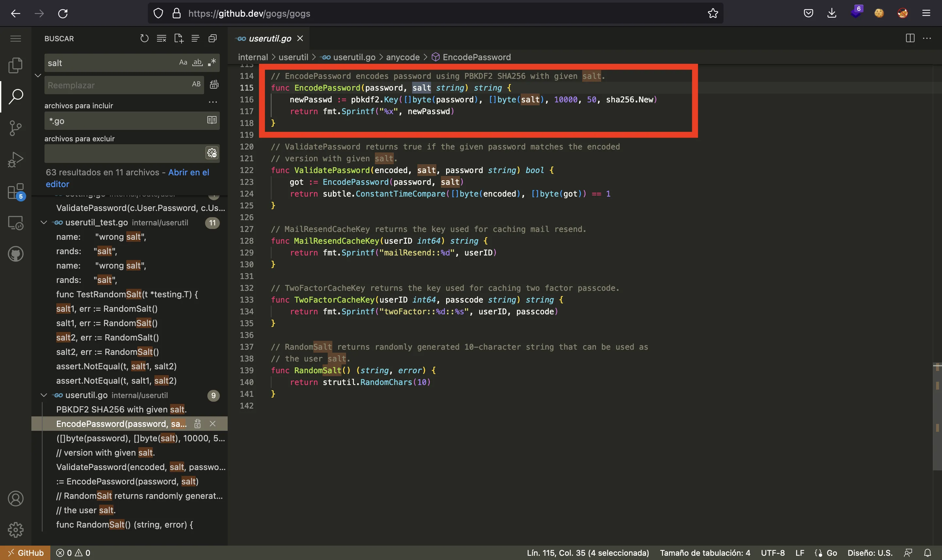Image resolution: width=942 pixels, height=560 pixels.
Task: Dismiss the selected EncodePassword match
Action: (x=213, y=424)
